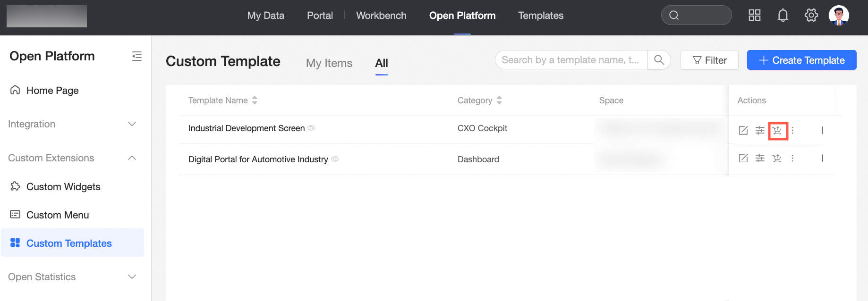868x301 pixels.
Task: Click the cart icon for Digital Portal template
Action: (777, 158)
